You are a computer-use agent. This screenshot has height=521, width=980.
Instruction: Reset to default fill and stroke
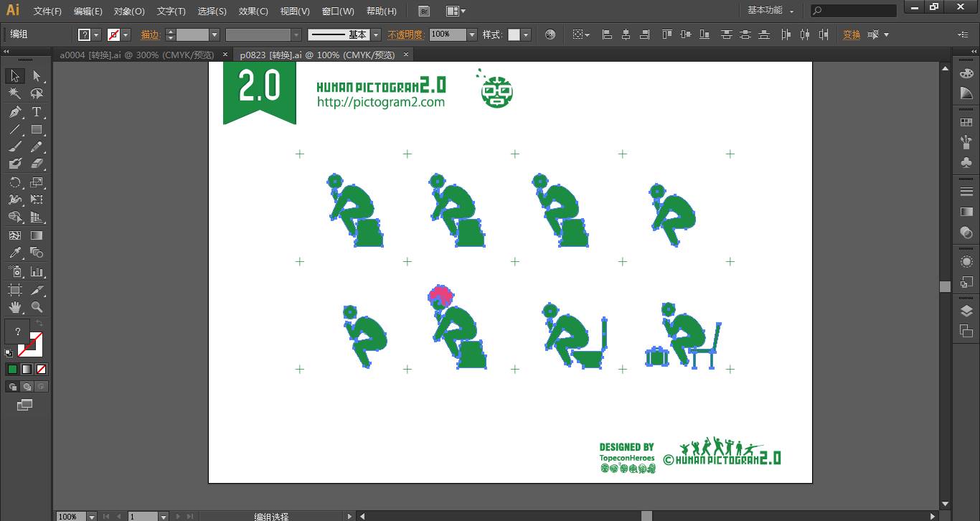(9, 353)
